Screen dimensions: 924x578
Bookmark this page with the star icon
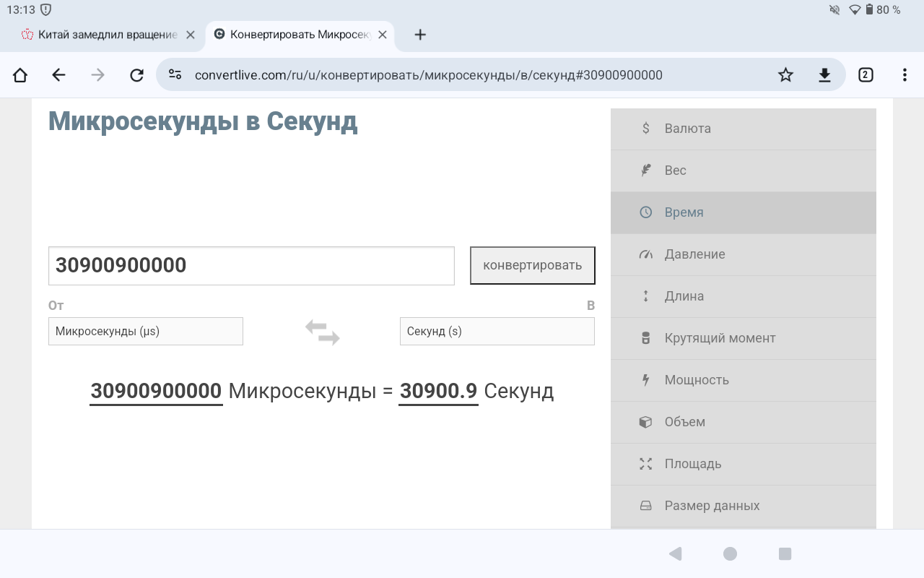point(785,75)
